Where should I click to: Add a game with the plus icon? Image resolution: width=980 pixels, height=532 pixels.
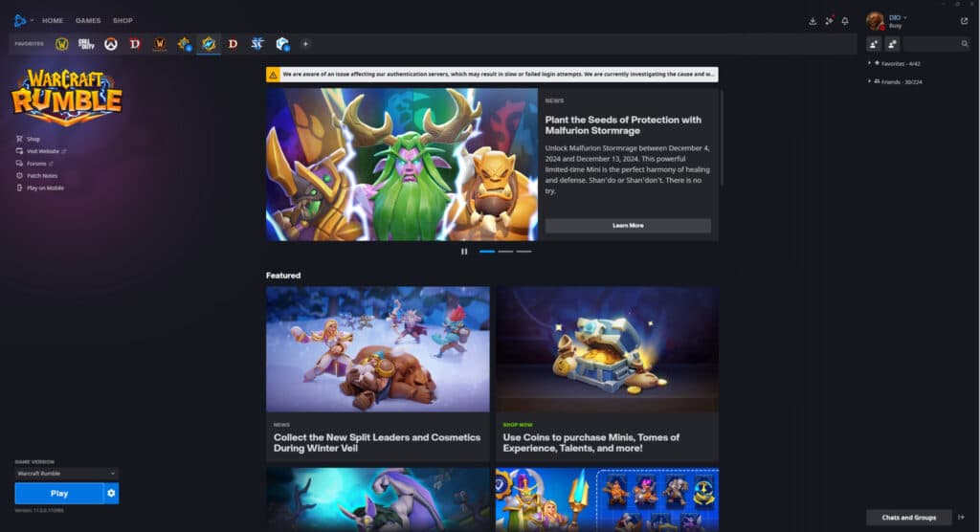pos(305,44)
